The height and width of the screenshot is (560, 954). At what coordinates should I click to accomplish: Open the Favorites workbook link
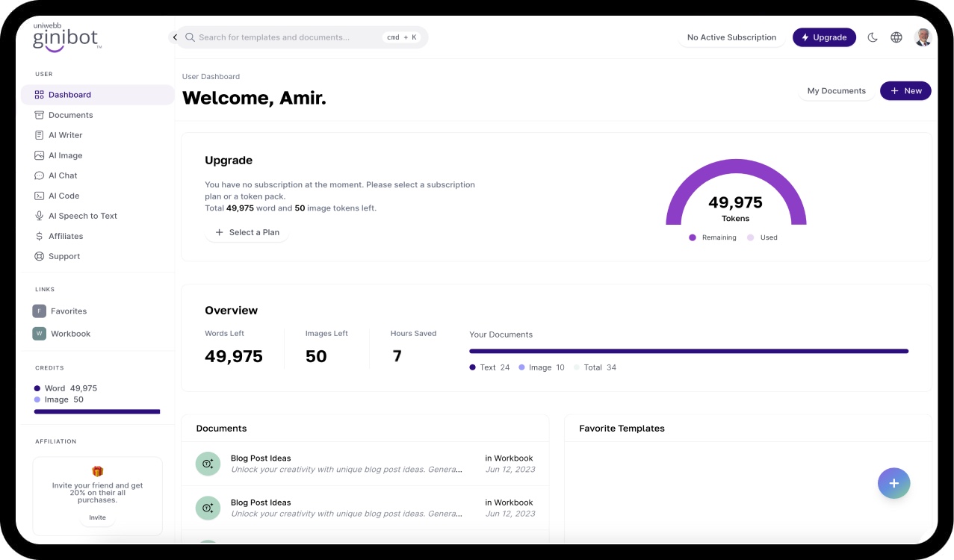coord(69,311)
